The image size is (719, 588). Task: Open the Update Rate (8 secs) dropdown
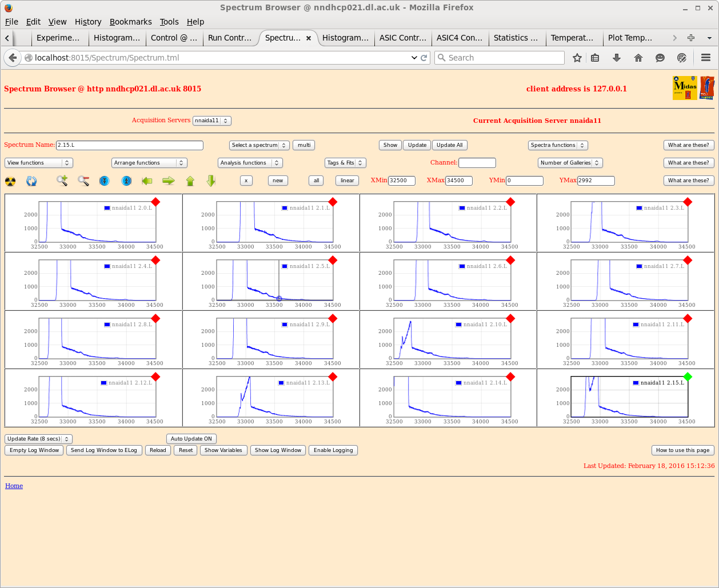point(39,439)
